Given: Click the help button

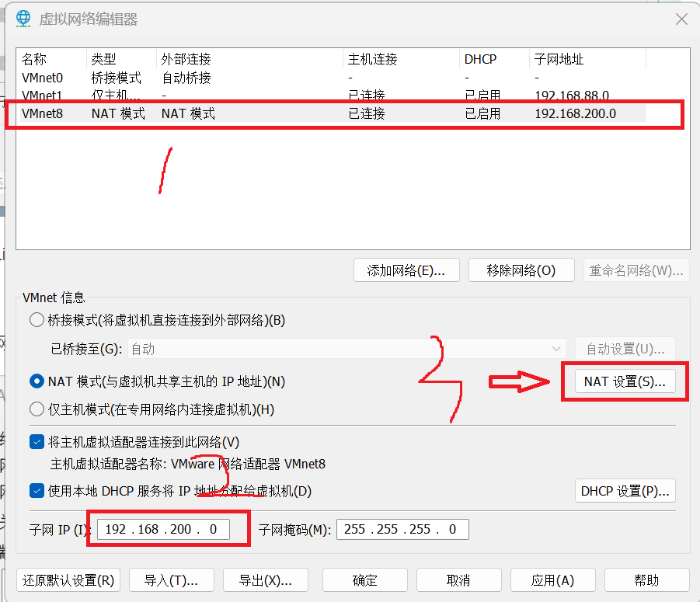Looking at the screenshot, I should tap(647, 579).
